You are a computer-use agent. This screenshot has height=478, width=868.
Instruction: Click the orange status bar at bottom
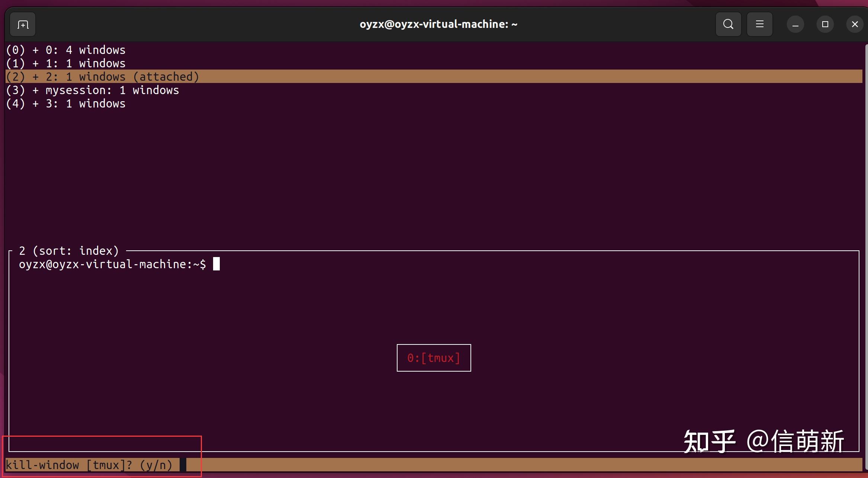pyautogui.click(x=521, y=465)
